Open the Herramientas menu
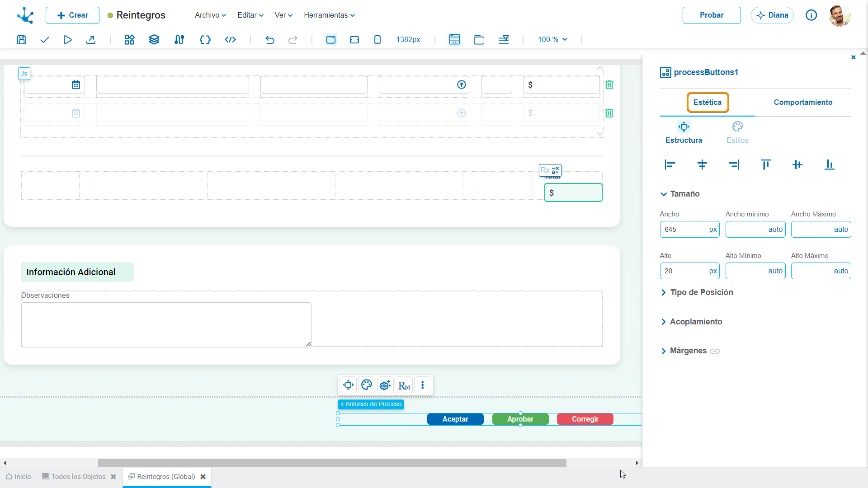Image resolution: width=868 pixels, height=488 pixels. (329, 15)
